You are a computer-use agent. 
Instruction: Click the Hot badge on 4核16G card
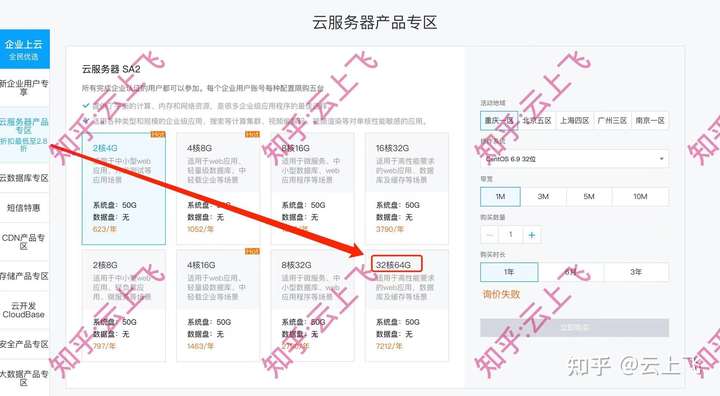tap(252, 252)
